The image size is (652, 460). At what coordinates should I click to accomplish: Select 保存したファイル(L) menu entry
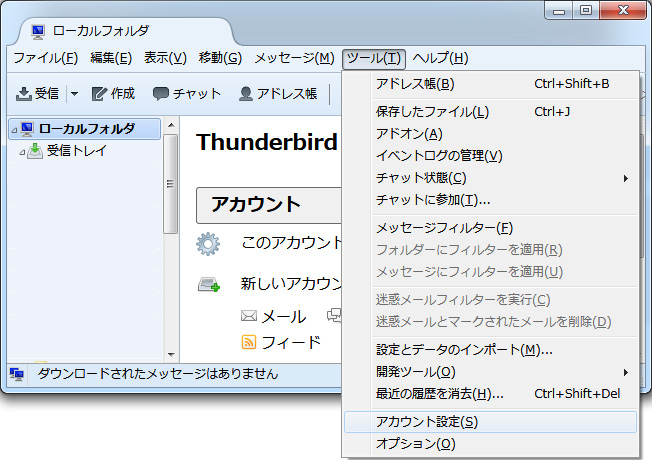[x=491, y=112]
